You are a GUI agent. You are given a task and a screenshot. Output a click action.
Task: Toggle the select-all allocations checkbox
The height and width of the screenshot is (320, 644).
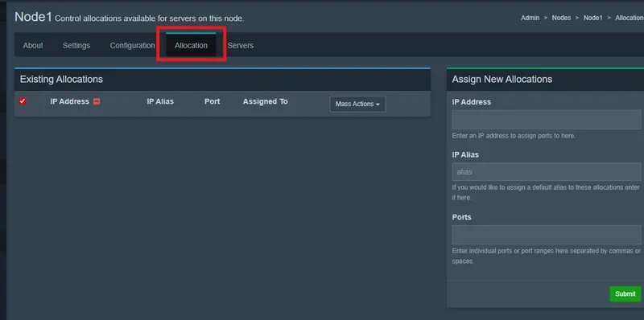23,101
